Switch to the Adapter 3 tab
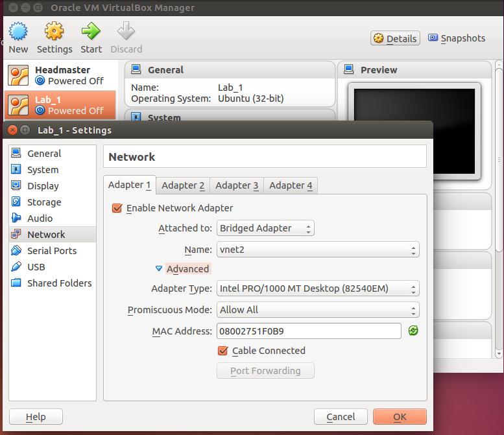This screenshot has width=504, height=435. tap(237, 185)
